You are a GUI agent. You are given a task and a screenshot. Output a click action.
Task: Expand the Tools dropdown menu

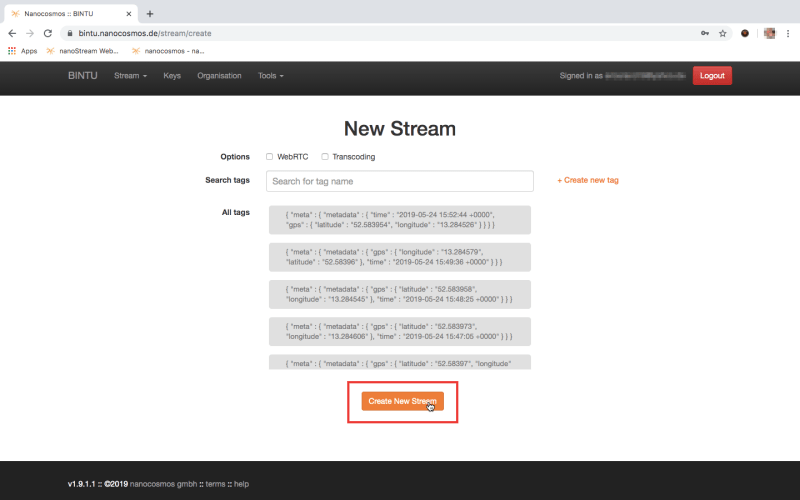coord(270,76)
